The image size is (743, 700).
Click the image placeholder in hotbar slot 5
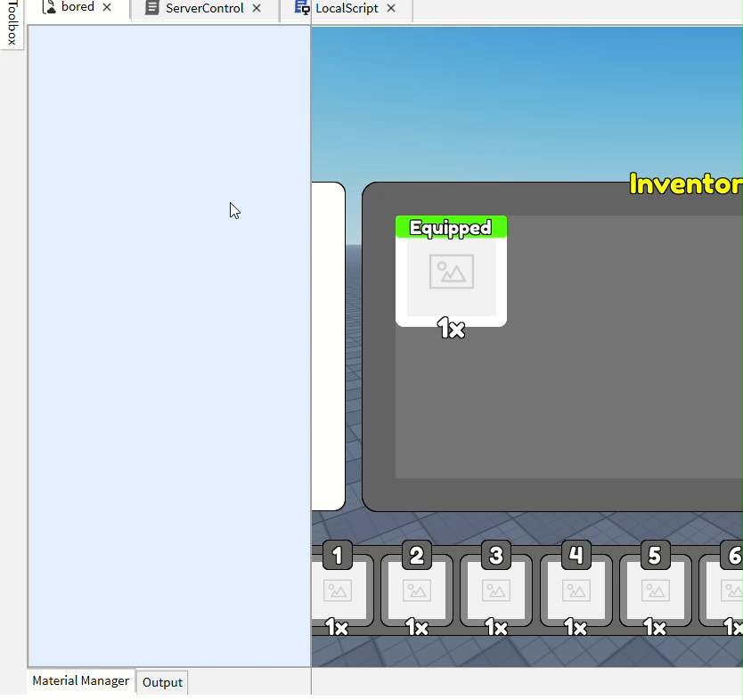pos(655,590)
